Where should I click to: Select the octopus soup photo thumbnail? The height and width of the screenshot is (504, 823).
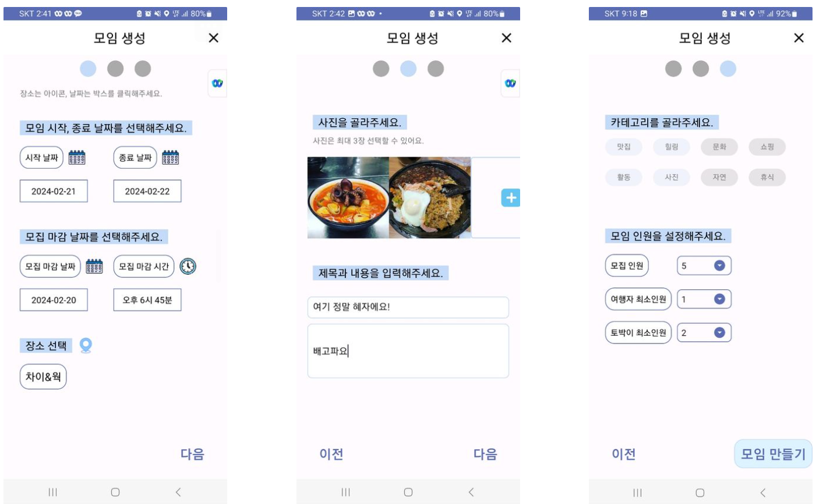(x=348, y=197)
